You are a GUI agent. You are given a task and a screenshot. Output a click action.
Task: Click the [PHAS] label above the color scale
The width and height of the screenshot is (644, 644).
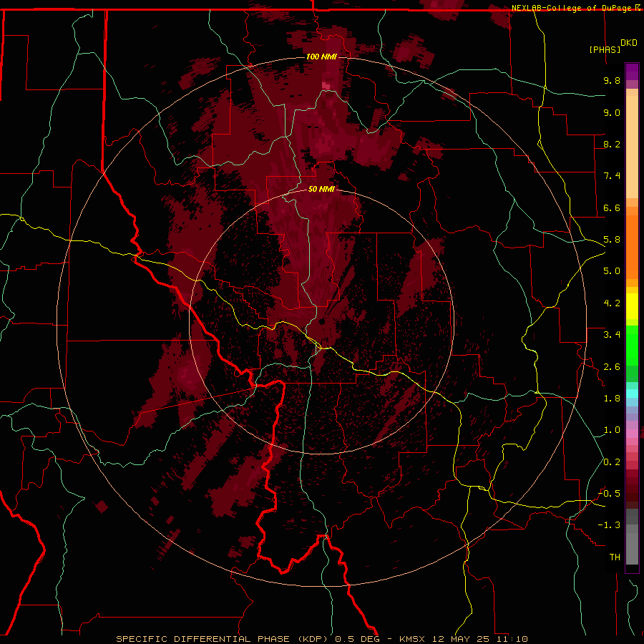(x=605, y=49)
